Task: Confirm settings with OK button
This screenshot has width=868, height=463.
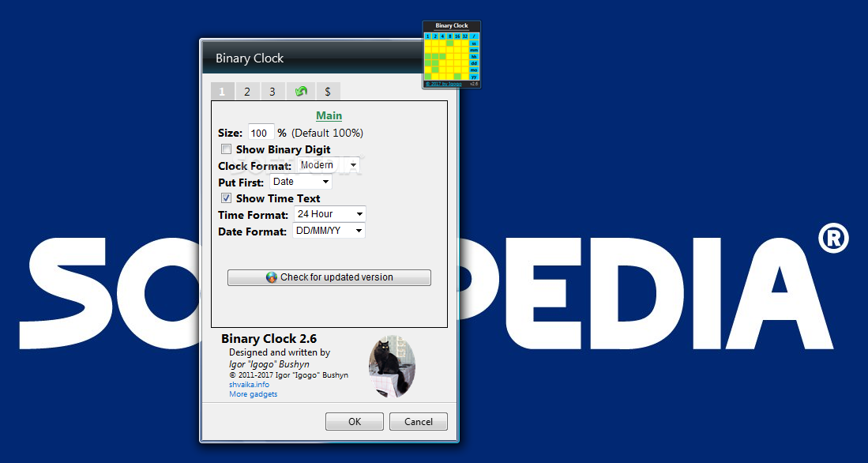Action: tap(355, 421)
